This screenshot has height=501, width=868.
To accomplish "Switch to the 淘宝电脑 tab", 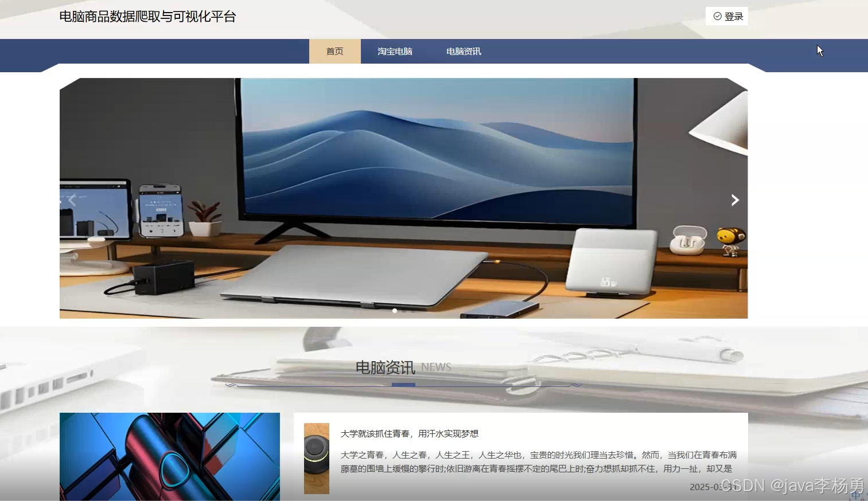I will point(395,51).
